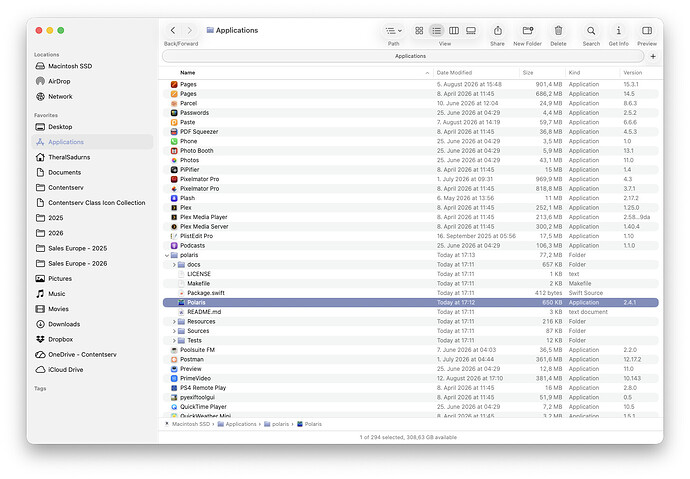The width and height of the screenshot is (690, 479).
Task: Click Applications in bottom path bar
Action: tap(237, 424)
